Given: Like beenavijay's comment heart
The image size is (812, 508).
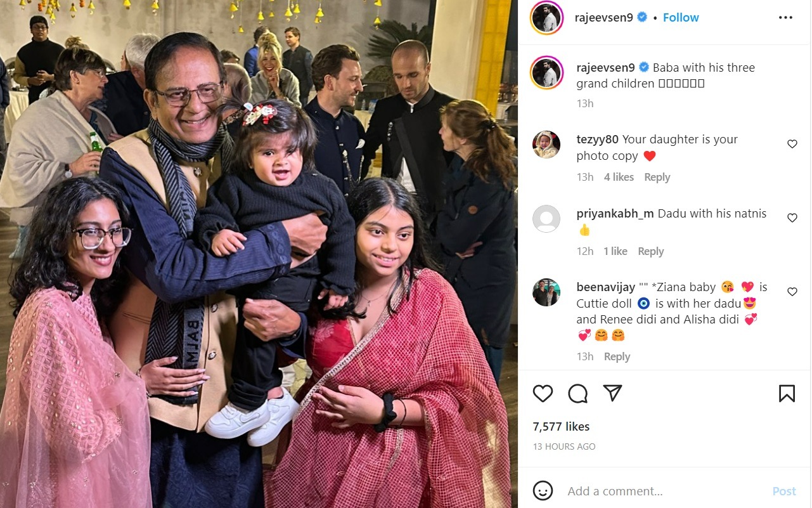Looking at the screenshot, I should coord(792,292).
